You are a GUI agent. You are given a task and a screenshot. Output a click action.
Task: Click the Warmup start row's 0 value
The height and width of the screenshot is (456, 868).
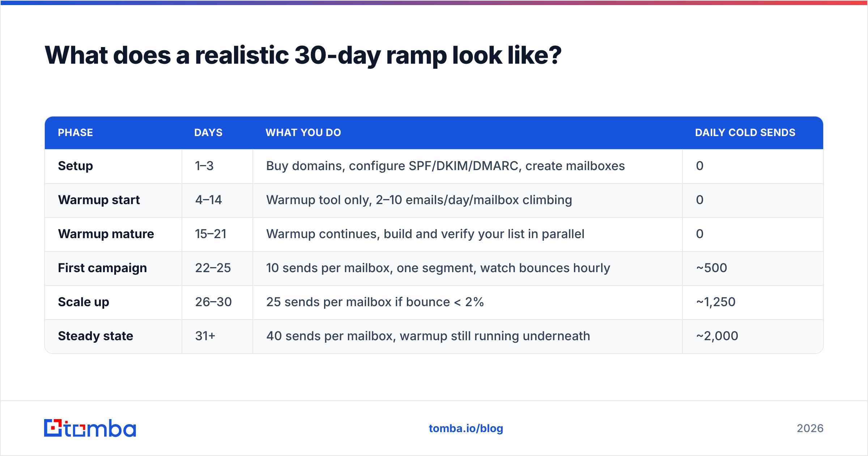pyautogui.click(x=700, y=200)
